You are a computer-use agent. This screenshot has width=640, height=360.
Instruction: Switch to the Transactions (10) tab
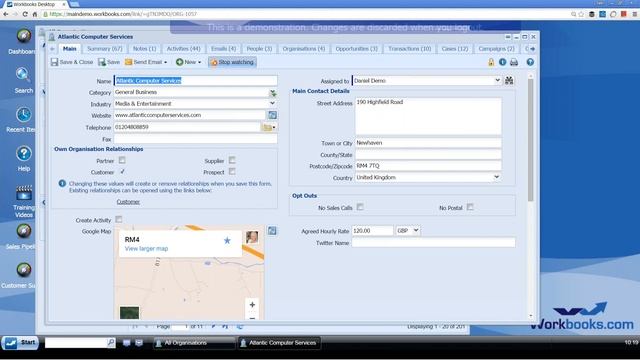pyautogui.click(x=409, y=49)
